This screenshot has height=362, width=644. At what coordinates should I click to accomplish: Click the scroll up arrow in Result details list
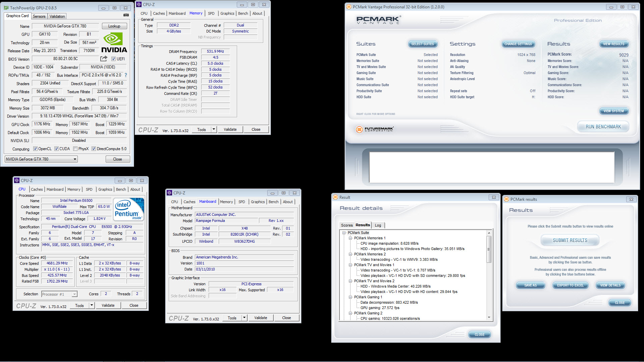point(489,233)
